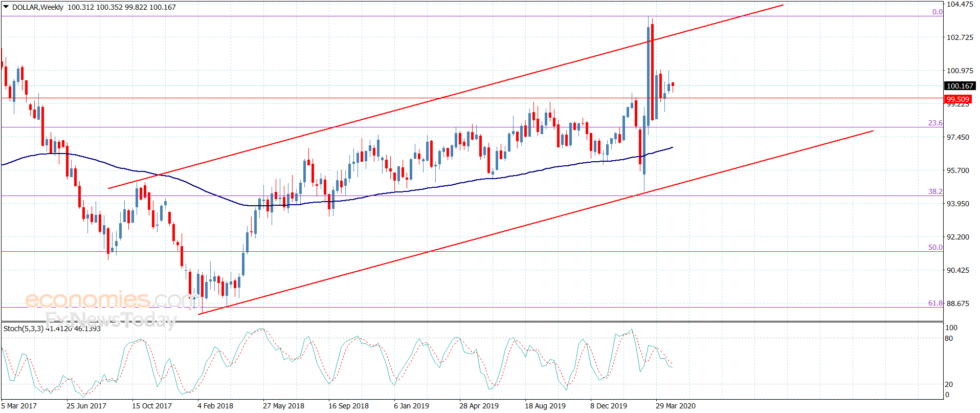
Task: Select the 0.0 Fibonacci level label
Action: pyautogui.click(x=937, y=12)
